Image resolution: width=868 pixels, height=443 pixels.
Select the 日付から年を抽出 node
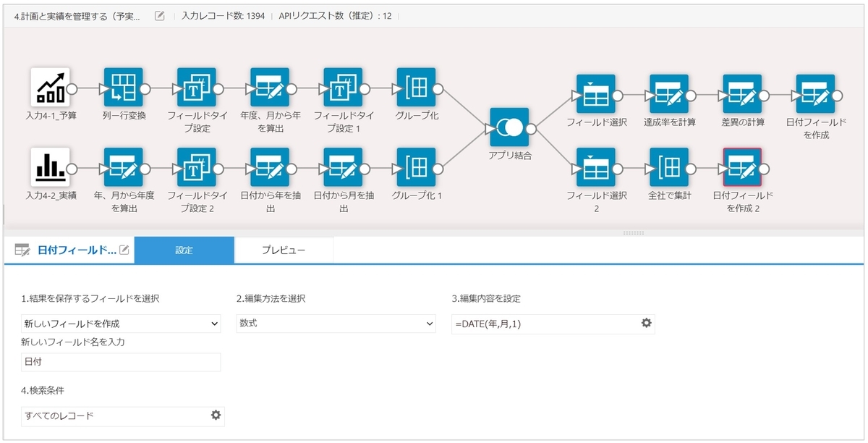(269, 166)
